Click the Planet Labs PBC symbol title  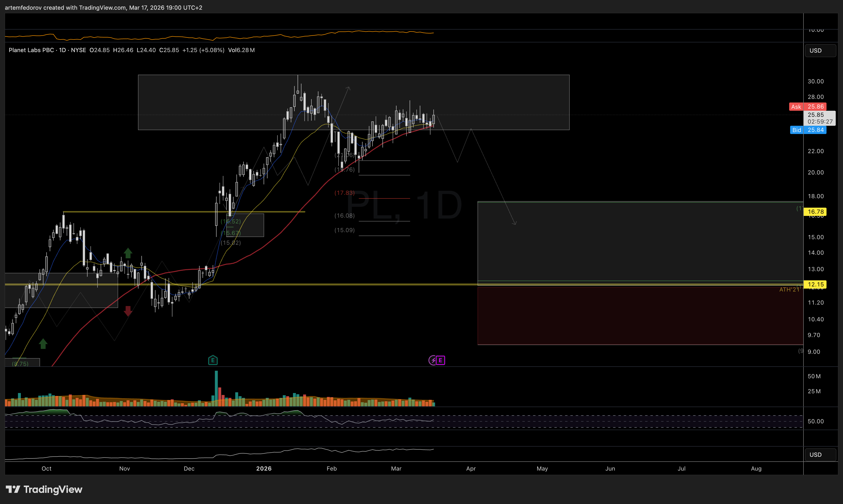(x=47, y=50)
